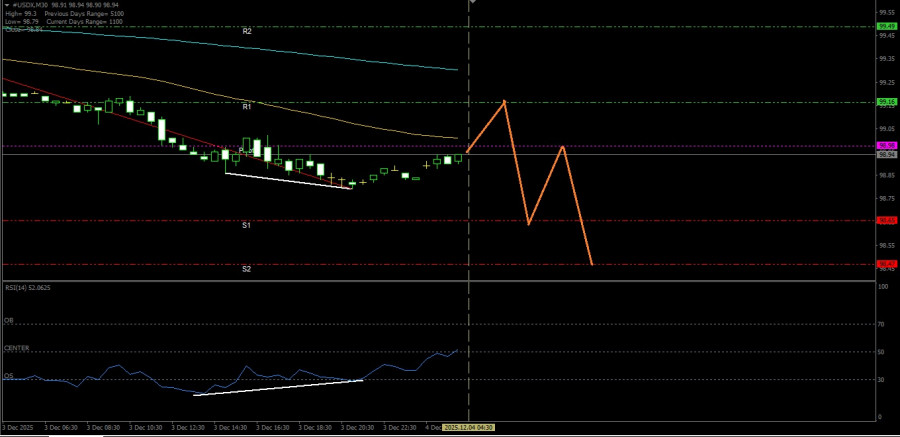The width and height of the screenshot is (900, 437).
Task: Click the 99.35 price scale value
Action: pos(886,59)
